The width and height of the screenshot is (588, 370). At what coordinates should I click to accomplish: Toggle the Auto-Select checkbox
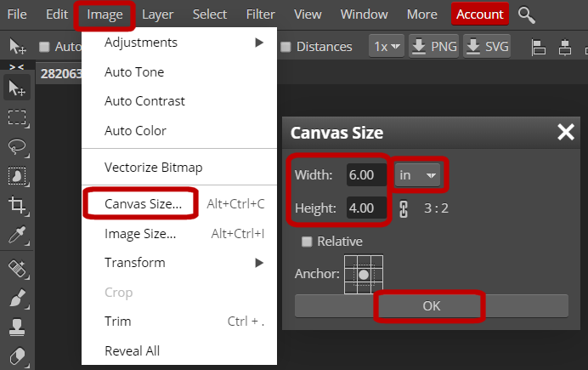(44, 47)
